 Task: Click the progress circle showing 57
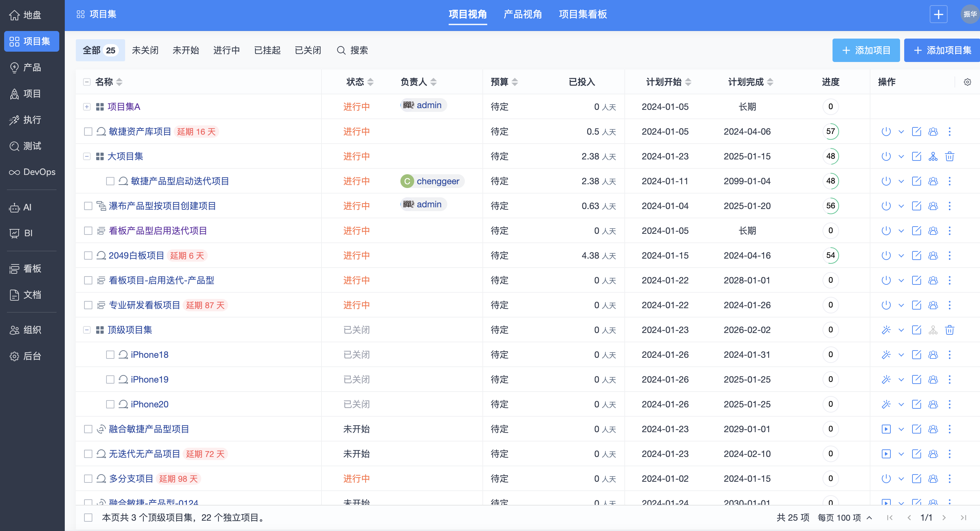pos(830,132)
